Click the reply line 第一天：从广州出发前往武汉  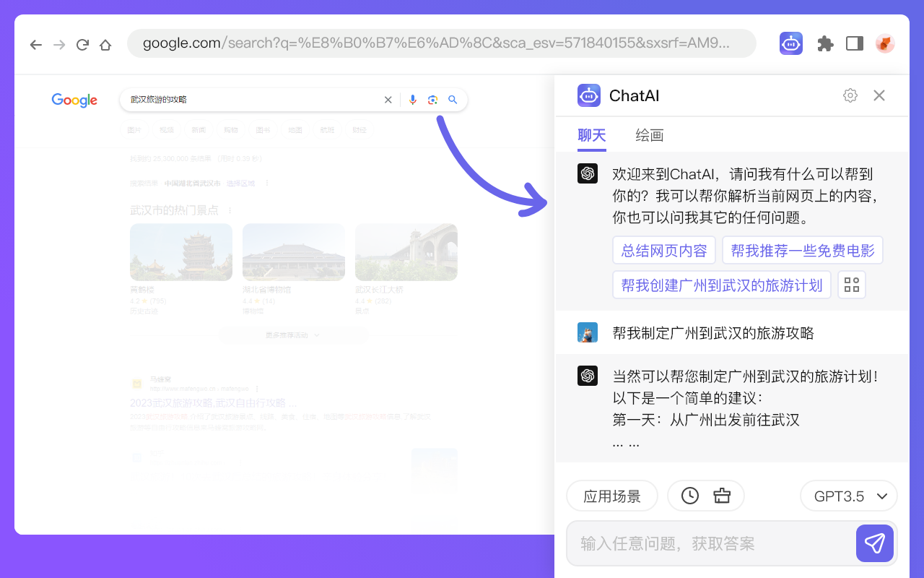(706, 420)
